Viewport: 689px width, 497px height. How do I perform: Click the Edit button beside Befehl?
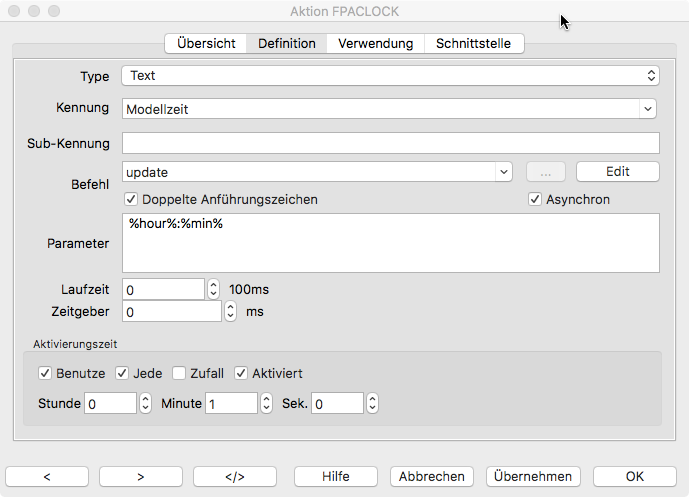617,172
